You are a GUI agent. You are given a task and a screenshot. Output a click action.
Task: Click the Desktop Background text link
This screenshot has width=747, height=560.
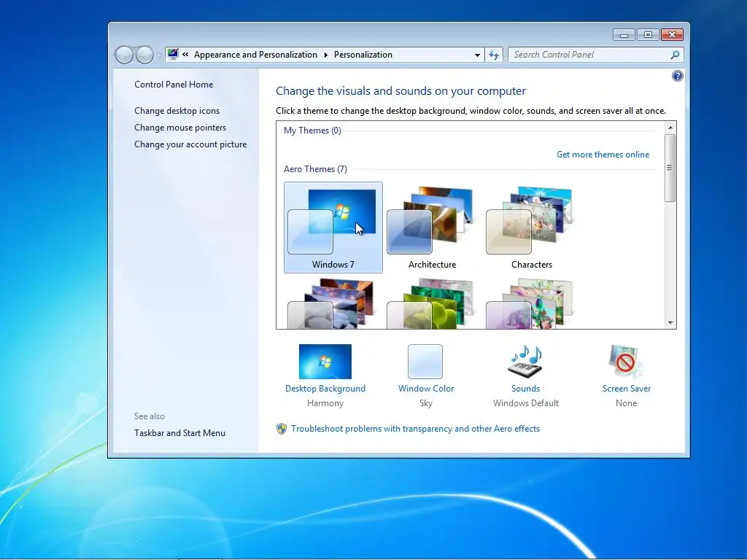pos(325,389)
